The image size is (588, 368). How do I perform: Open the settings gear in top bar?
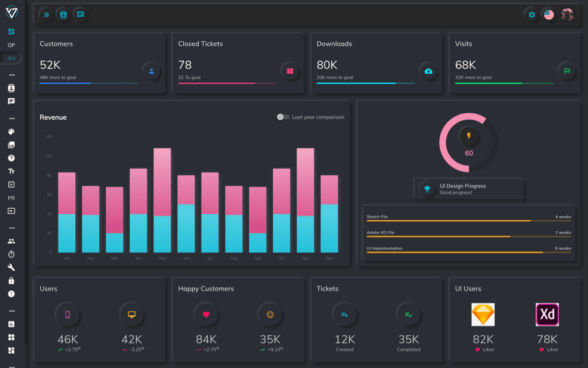click(532, 15)
